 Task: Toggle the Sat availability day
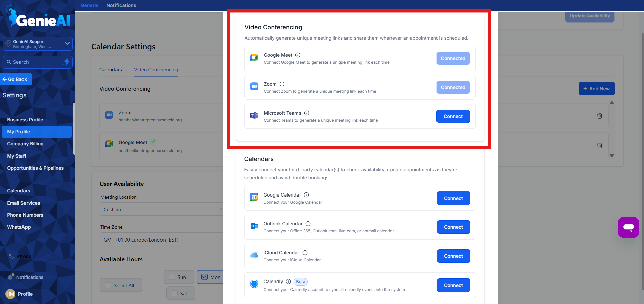174,293
